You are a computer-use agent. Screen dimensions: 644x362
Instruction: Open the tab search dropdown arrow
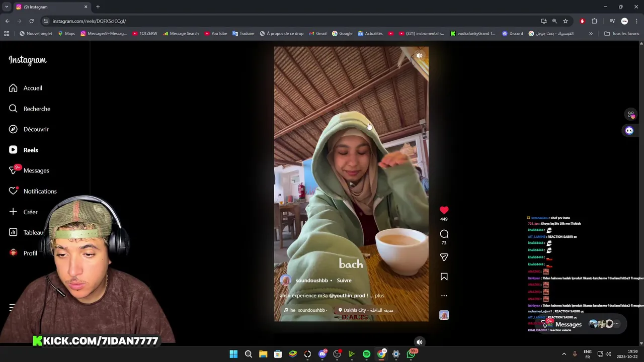(x=6, y=7)
